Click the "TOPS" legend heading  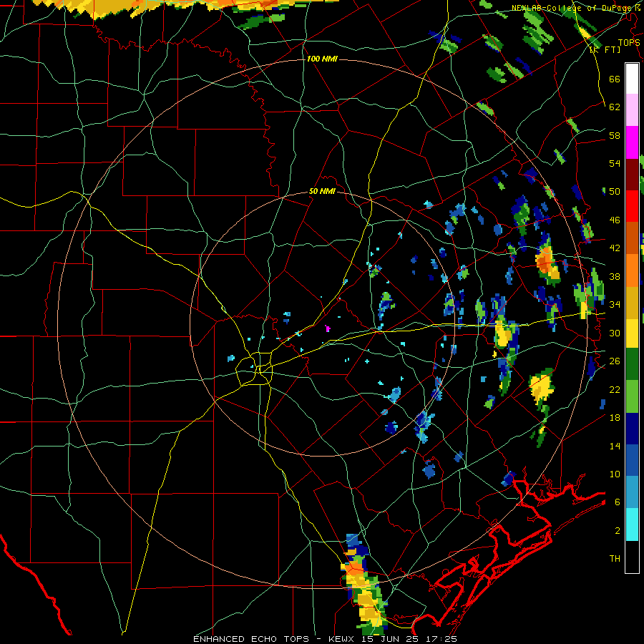[x=629, y=43]
